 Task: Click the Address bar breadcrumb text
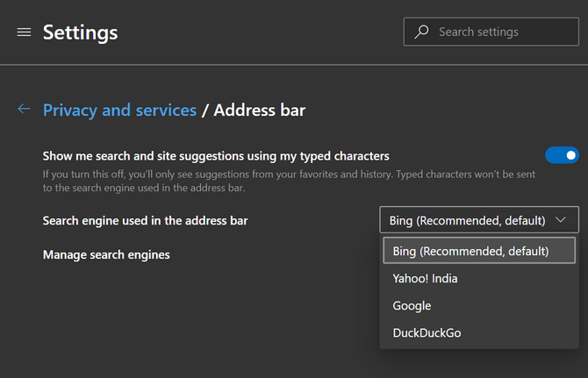pos(260,111)
